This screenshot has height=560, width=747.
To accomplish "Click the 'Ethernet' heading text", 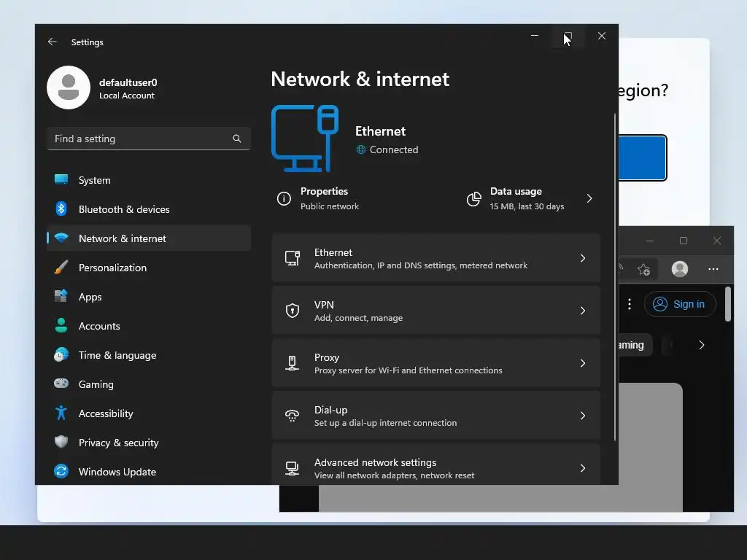I will [380, 131].
